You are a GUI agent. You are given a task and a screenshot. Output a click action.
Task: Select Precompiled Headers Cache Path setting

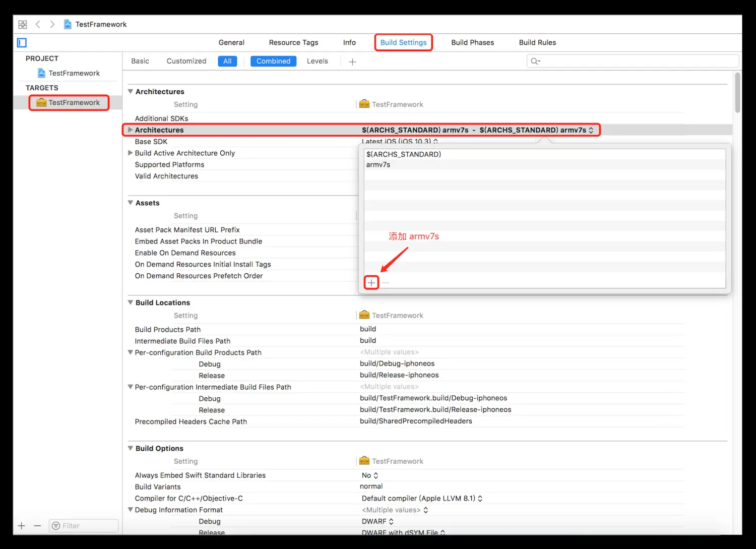point(191,421)
